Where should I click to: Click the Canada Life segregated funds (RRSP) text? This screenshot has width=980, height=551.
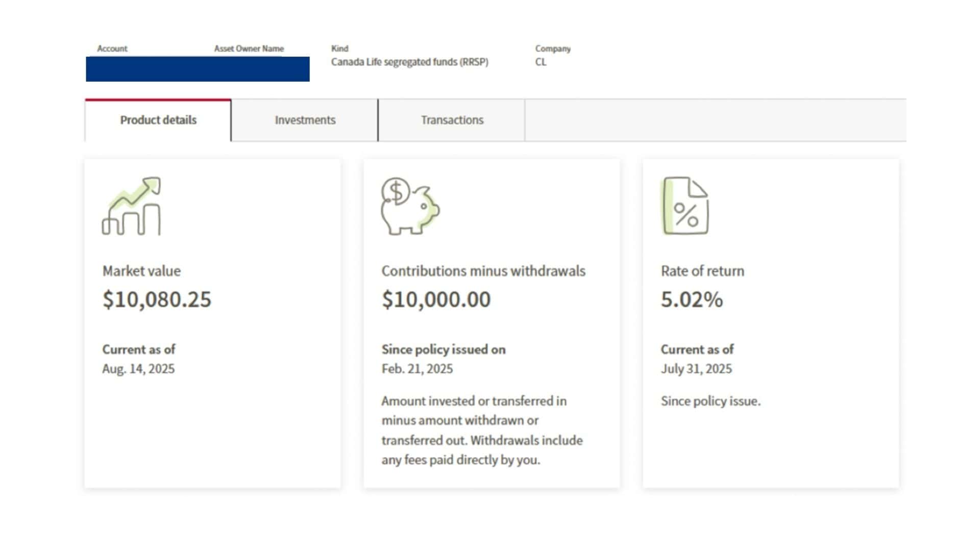pyautogui.click(x=409, y=62)
